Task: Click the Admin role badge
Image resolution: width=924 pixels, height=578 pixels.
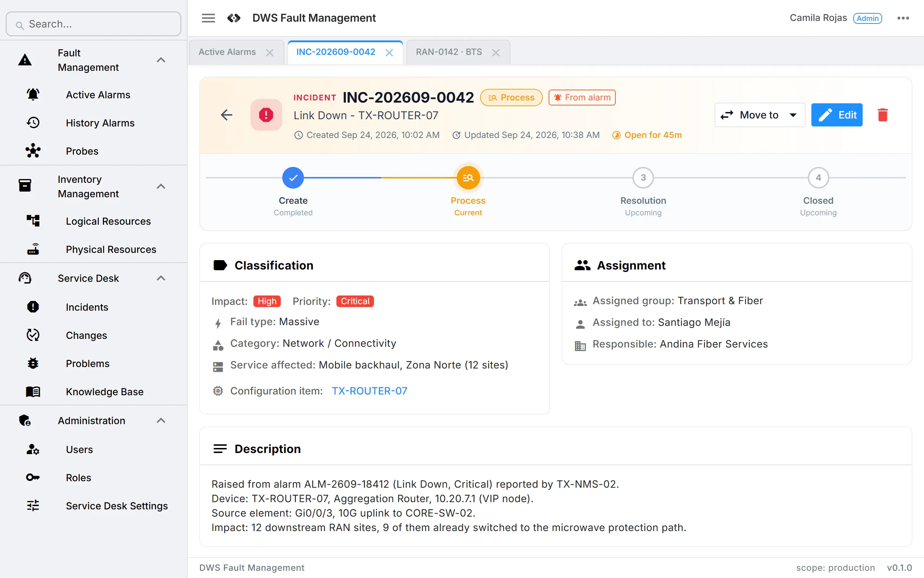Action: coord(867,18)
